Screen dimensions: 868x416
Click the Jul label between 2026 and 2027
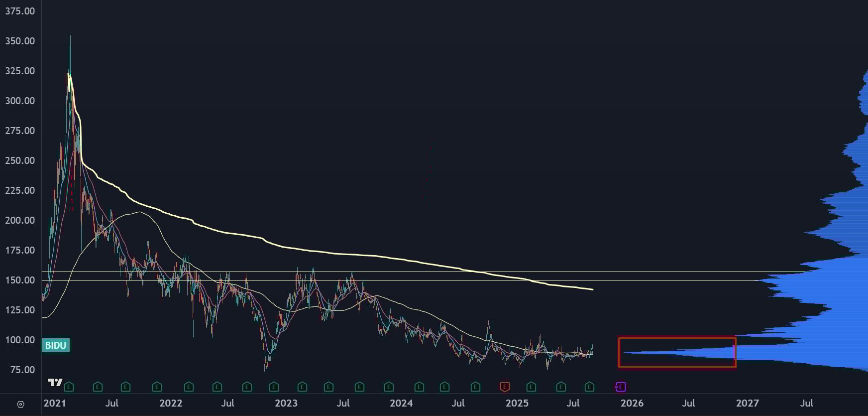(689, 403)
